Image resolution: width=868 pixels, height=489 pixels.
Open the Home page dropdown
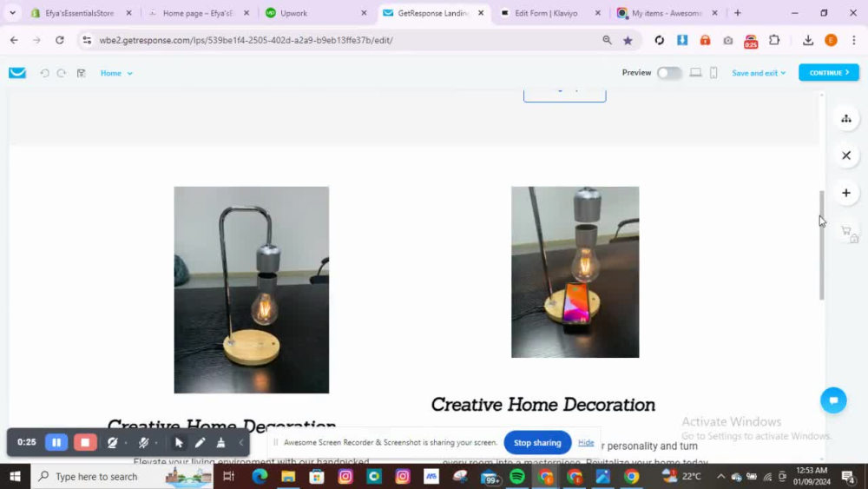click(116, 73)
